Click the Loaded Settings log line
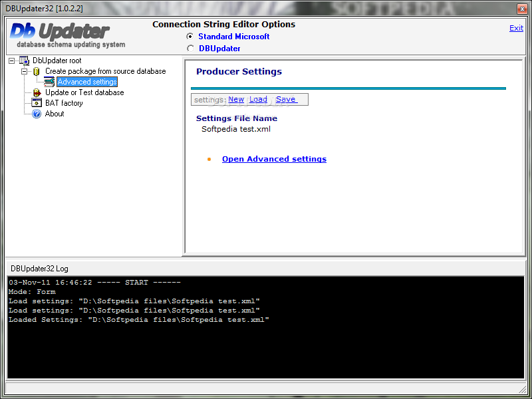 139,320
